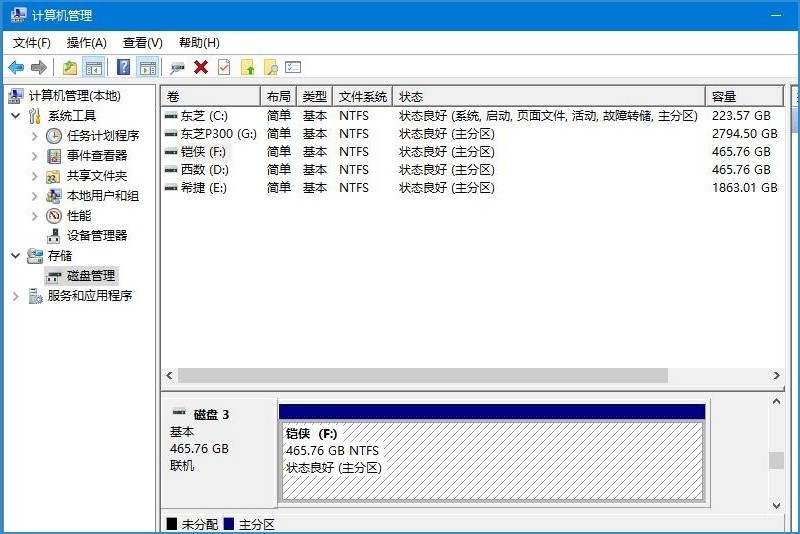This screenshot has width=800, height=534.
Task: Expand the 事件查看器 node
Action: point(35,156)
